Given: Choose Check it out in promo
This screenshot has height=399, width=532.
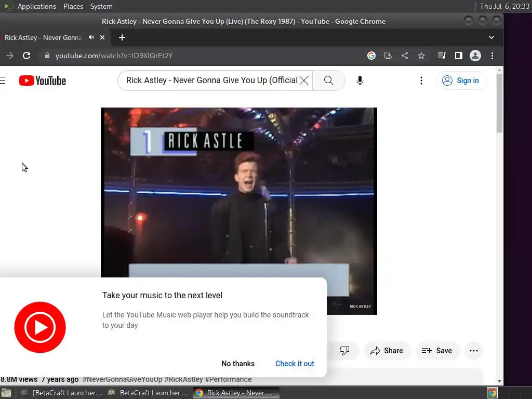Looking at the screenshot, I should (295, 363).
